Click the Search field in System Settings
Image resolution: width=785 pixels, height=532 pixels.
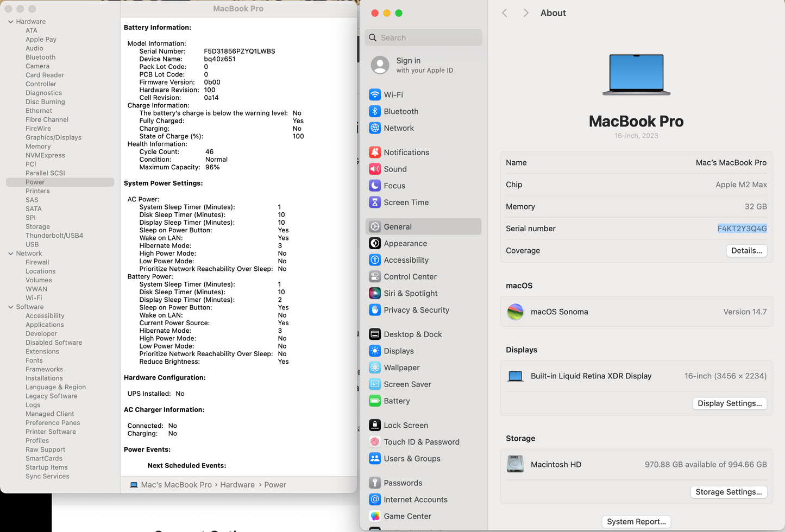(x=423, y=37)
